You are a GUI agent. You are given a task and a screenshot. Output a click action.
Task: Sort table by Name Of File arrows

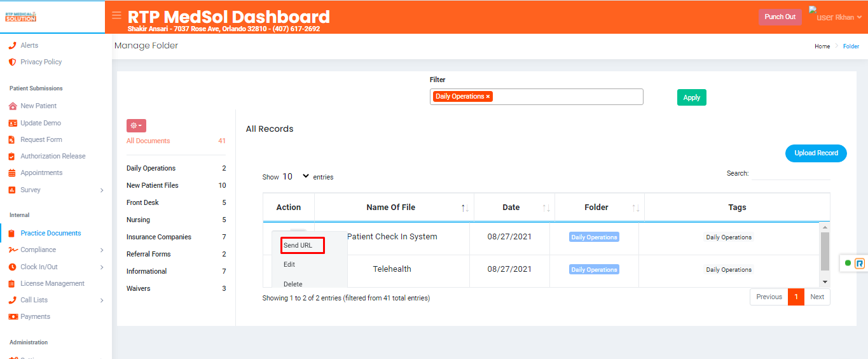point(465,208)
